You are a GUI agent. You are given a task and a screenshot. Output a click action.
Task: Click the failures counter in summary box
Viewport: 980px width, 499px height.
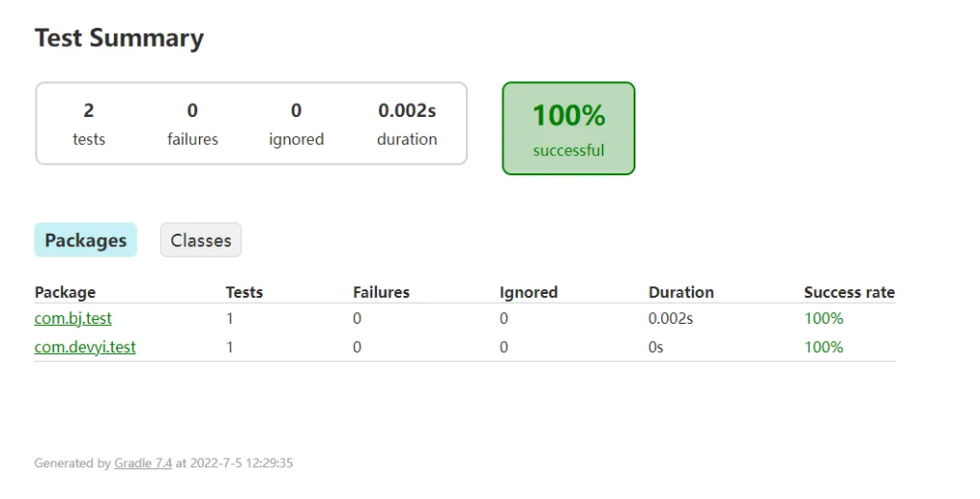click(192, 124)
